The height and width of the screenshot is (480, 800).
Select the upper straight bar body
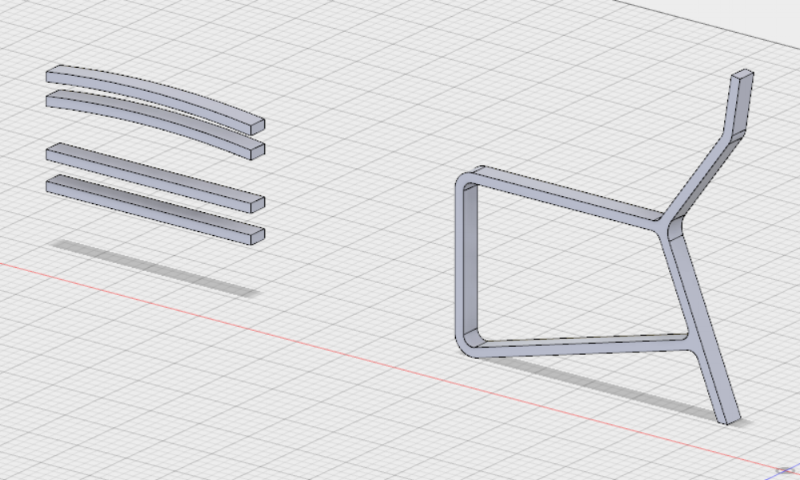pos(156,177)
